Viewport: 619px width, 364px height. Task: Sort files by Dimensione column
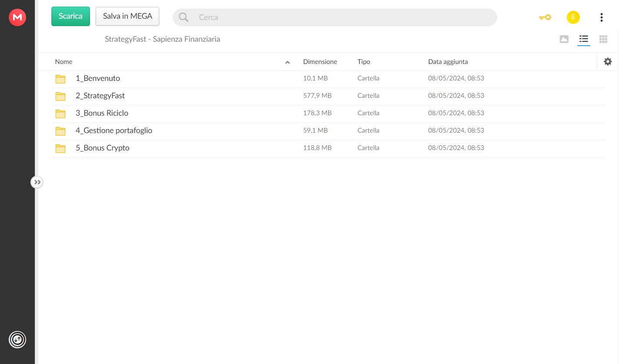click(x=320, y=62)
